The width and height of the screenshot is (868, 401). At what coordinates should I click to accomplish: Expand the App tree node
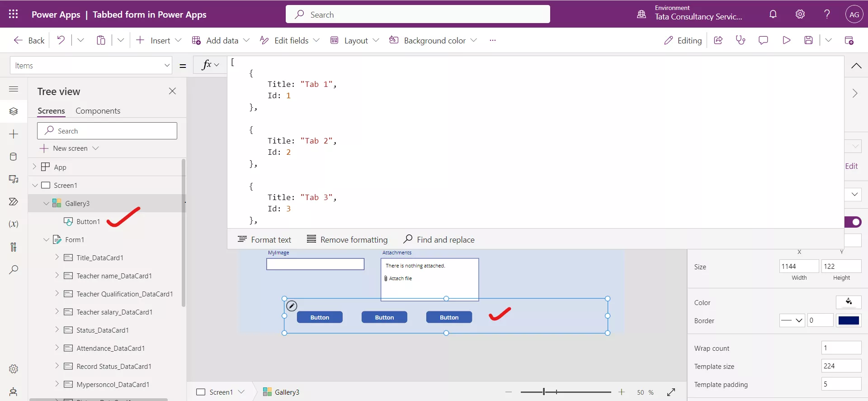coord(34,167)
